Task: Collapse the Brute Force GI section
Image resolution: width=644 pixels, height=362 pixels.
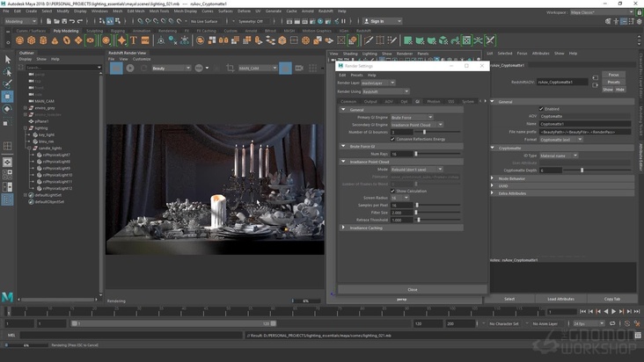Action: (343, 146)
